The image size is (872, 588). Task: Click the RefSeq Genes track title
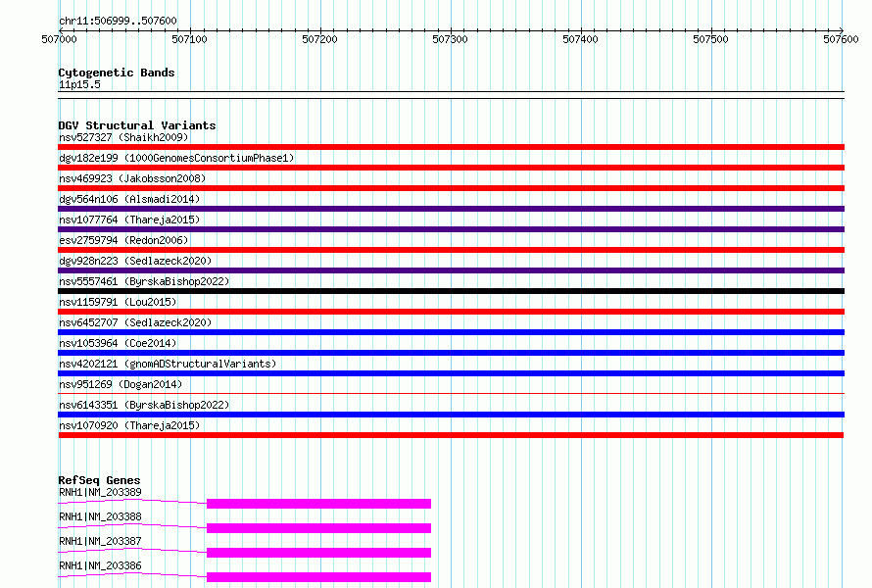pos(99,480)
